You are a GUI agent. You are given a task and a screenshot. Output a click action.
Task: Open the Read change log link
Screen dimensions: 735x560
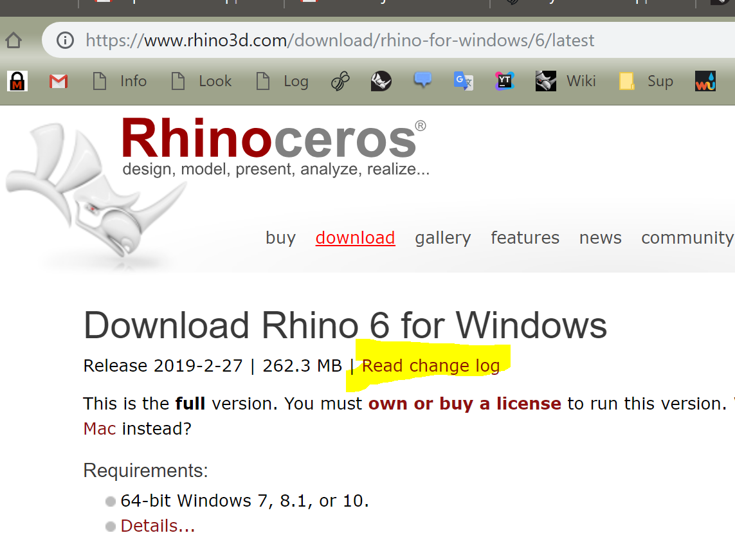(x=431, y=366)
